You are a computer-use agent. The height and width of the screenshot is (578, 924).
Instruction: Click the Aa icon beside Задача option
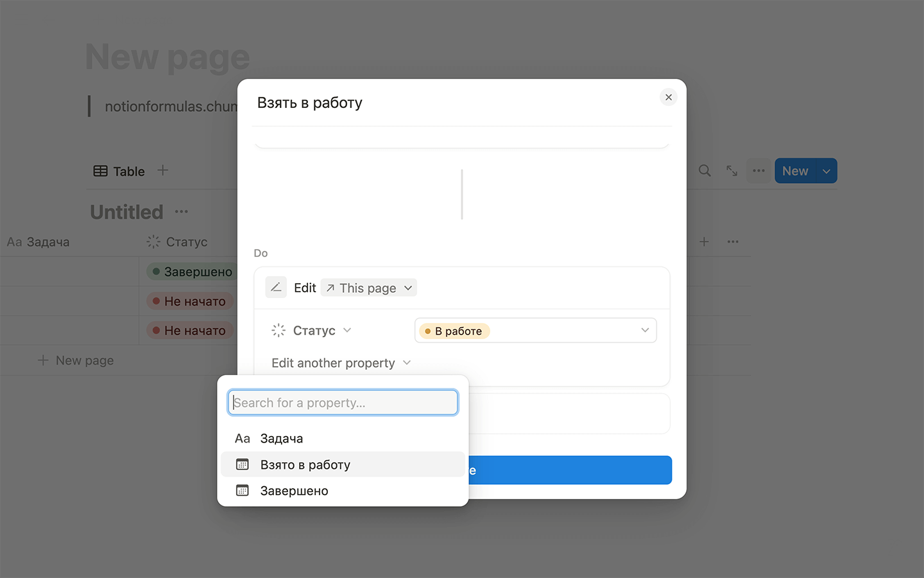coord(243,439)
